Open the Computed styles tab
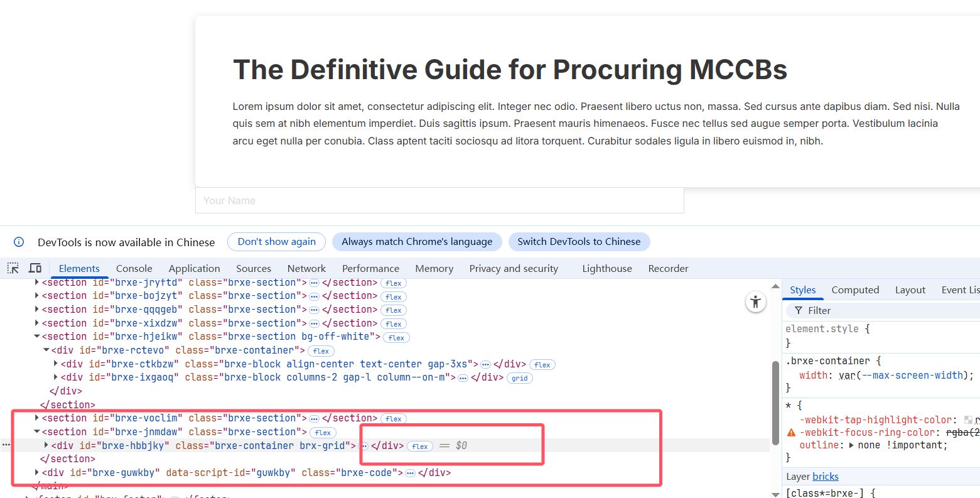980x498 pixels. click(x=855, y=290)
